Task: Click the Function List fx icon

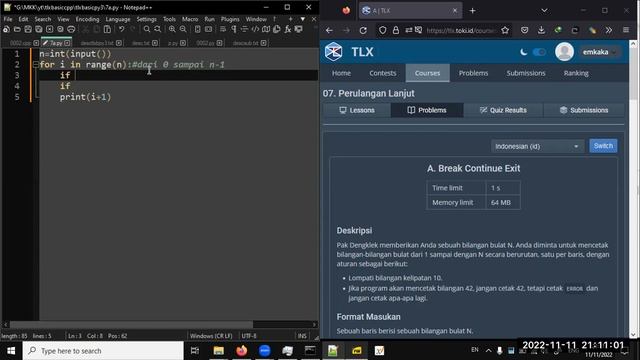Action: coord(288,29)
